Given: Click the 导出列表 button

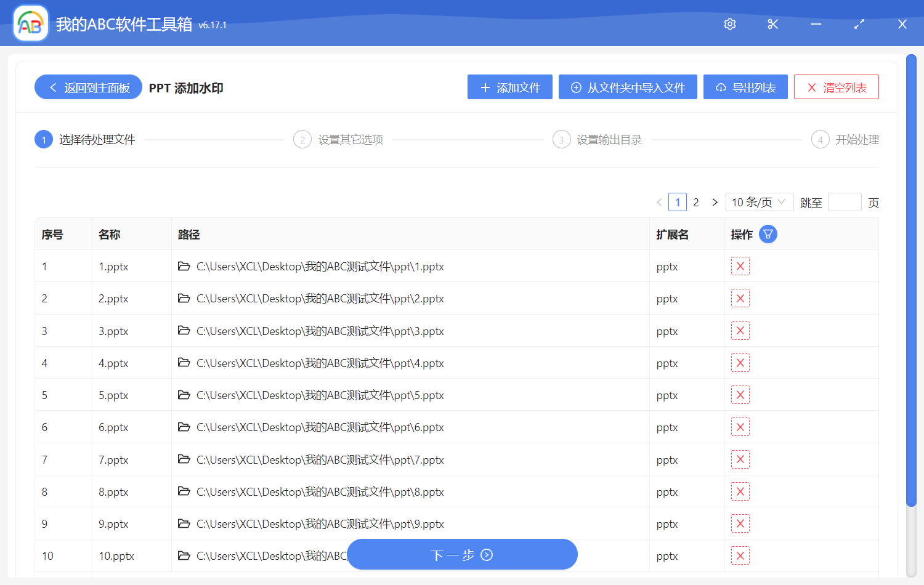Looking at the screenshot, I should [x=745, y=87].
